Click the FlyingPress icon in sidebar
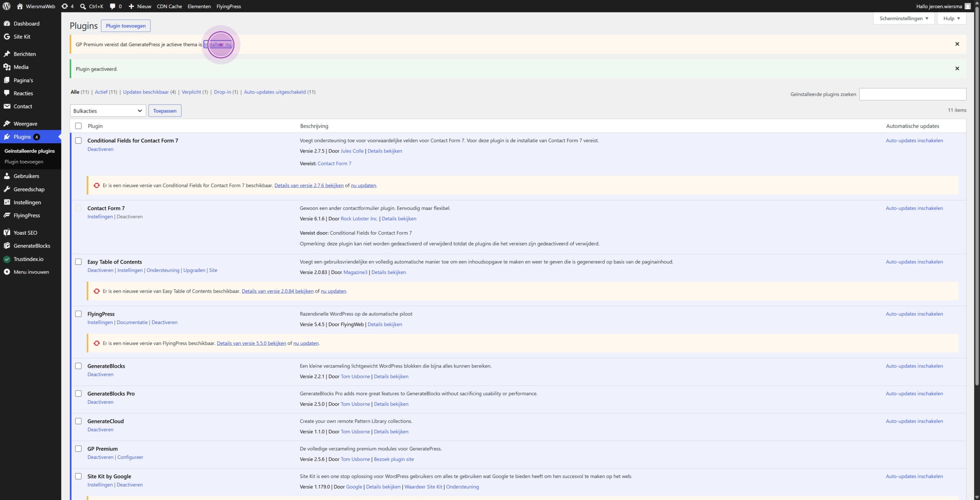The width and height of the screenshot is (980, 500). point(7,215)
